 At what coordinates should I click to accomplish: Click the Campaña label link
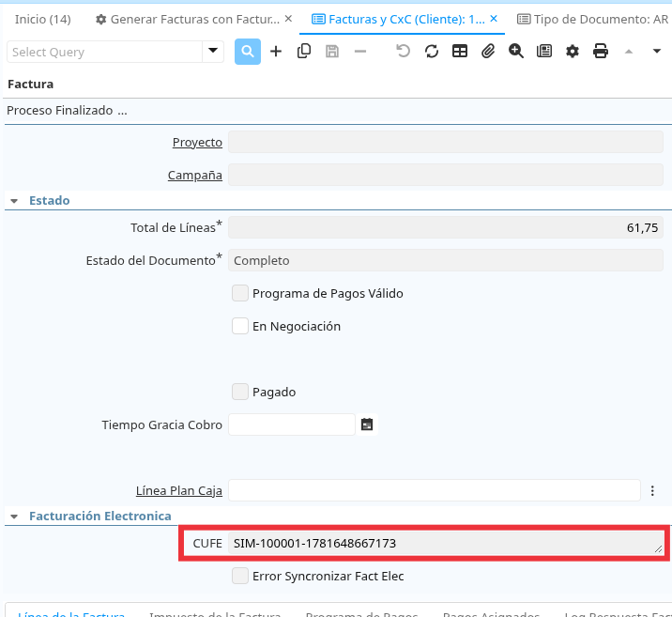pyautogui.click(x=195, y=176)
